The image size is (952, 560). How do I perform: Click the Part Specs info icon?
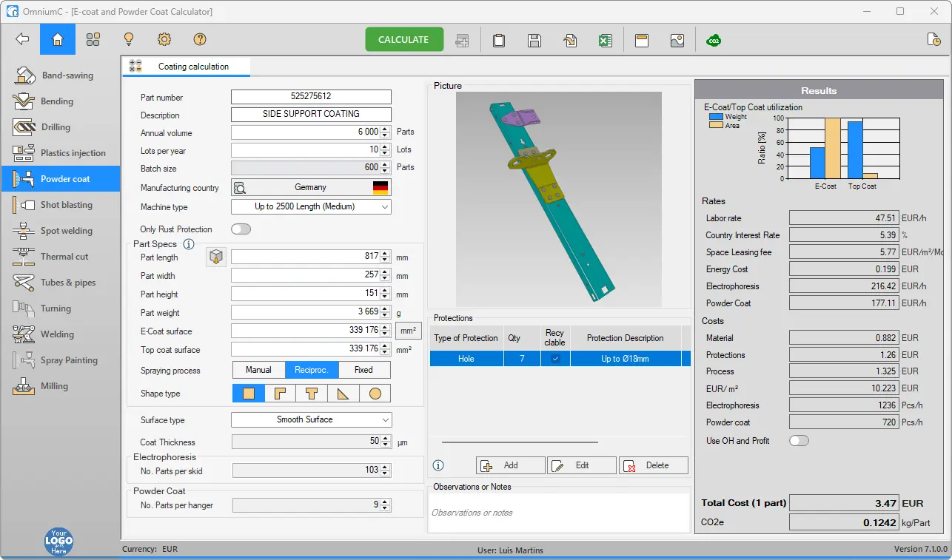coord(189,244)
